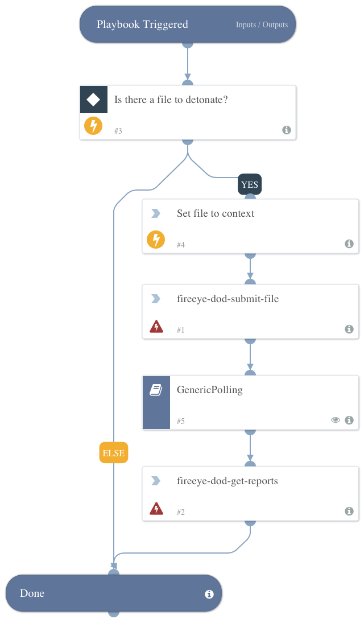The image size is (364, 623).
Task: Select the ELSE branch label
Action: pos(113,452)
